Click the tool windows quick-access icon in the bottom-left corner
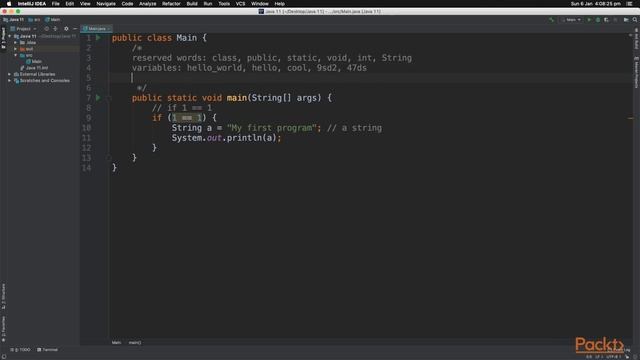640x360 pixels. (4, 356)
